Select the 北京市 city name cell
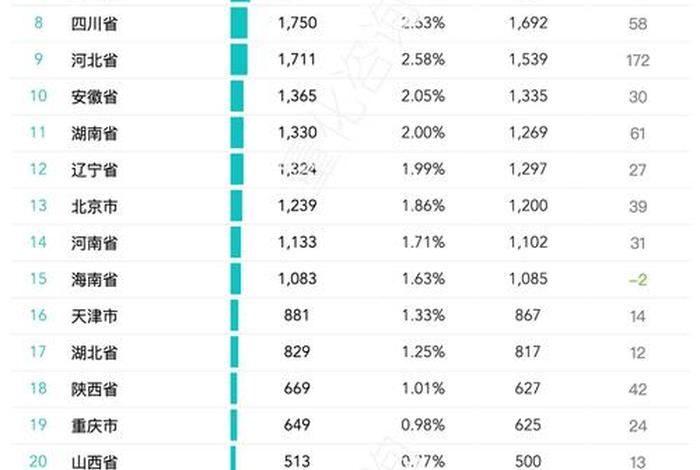700x470 pixels. point(96,206)
